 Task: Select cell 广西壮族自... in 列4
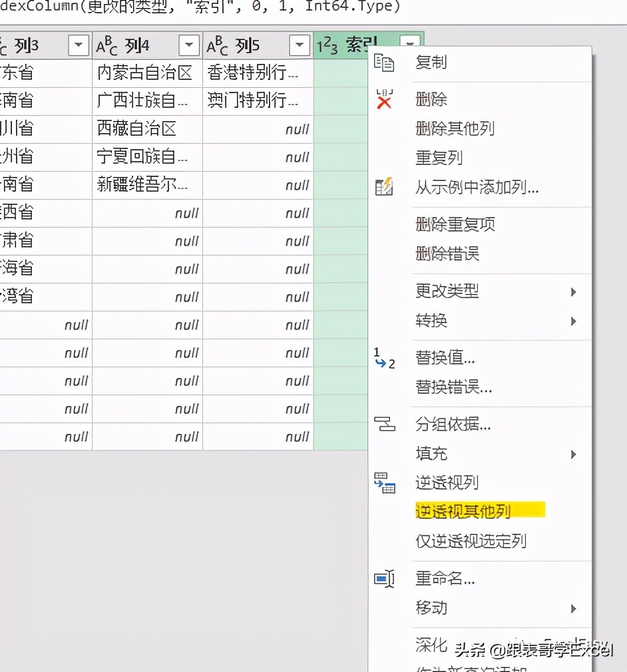pos(147,100)
